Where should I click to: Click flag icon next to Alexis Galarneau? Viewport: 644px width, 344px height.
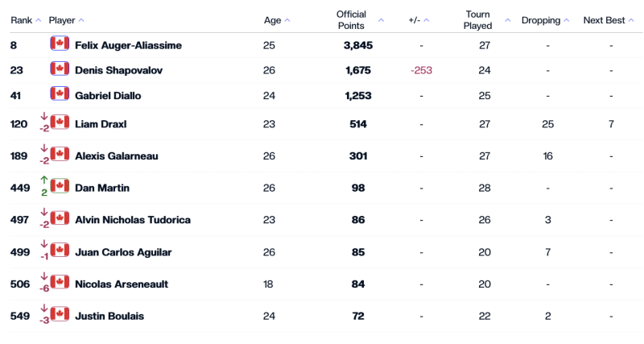click(x=60, y=155)
